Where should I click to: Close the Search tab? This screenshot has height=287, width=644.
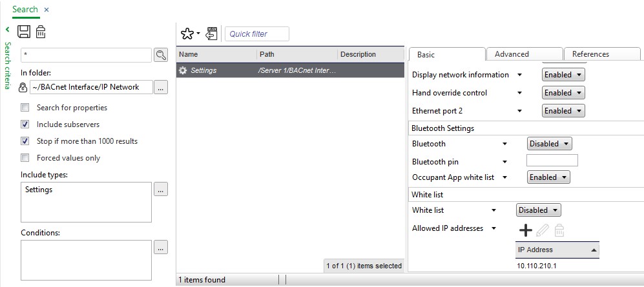click(47, 10)
